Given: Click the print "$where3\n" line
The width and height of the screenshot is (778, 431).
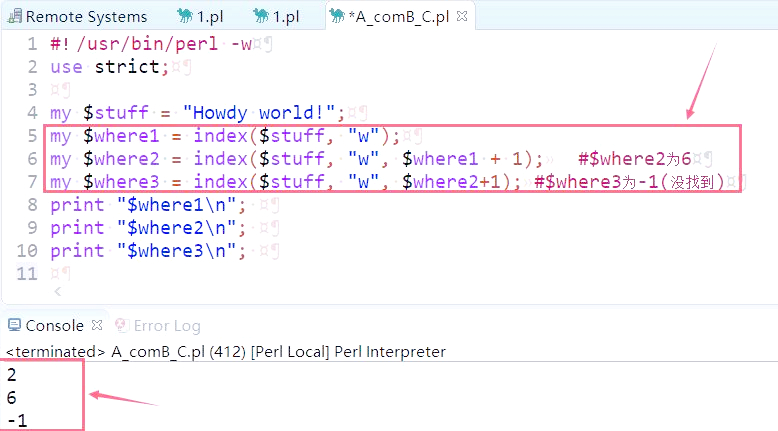Looking at the screenshot, I should point(148,250).
